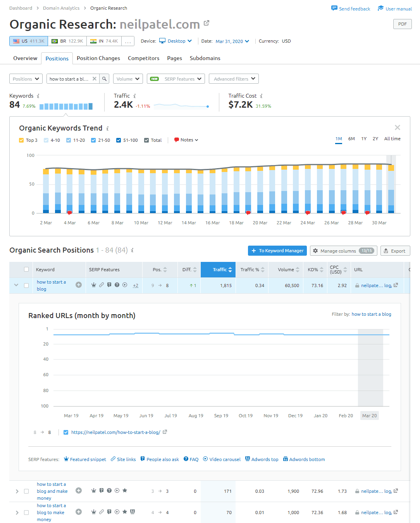This screenshot has width=420, height=523.
Task: Click the site links chain icon in first row
Action: tap(102, 285)
